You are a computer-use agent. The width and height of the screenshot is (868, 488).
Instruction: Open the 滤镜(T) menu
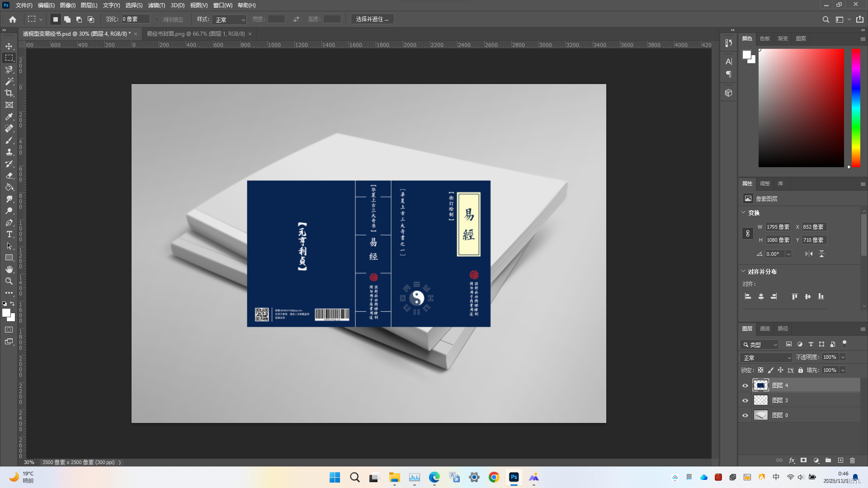tap(156, 5)
